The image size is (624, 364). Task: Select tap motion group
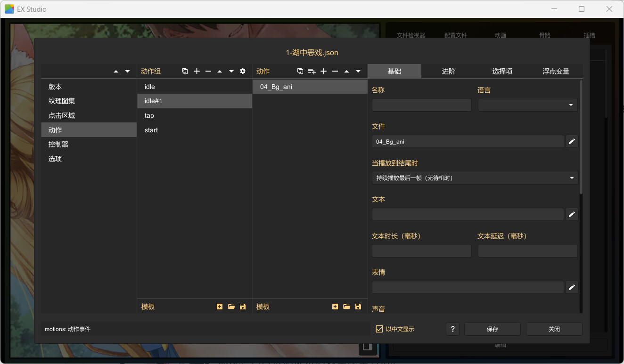pyautogui.click(x=195, y=115)
